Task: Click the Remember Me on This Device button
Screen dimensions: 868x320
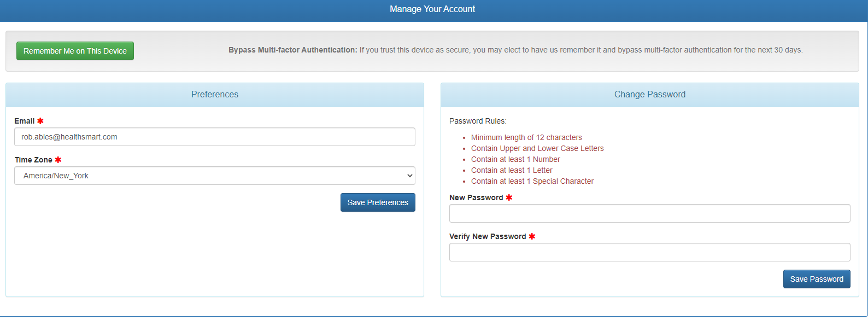Action: click(75, 51)
